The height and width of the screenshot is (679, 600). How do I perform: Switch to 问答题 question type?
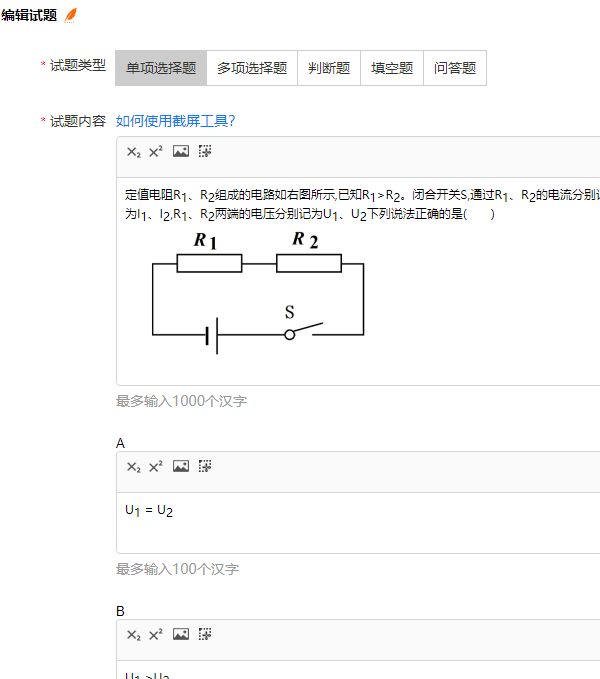455,68
